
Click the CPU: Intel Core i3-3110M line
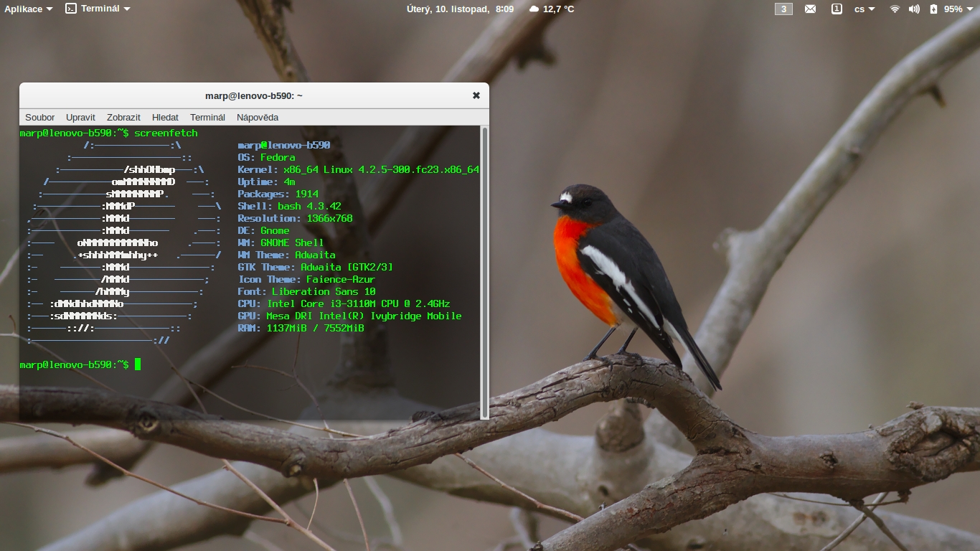point(344,303)
